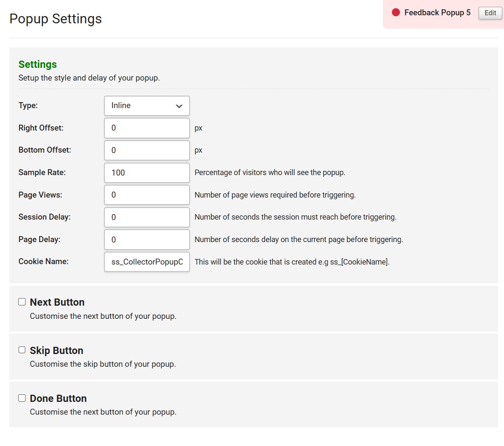Click the Feedback Popup 5 title text
The image size is (504, 446).
coord(437,13)
